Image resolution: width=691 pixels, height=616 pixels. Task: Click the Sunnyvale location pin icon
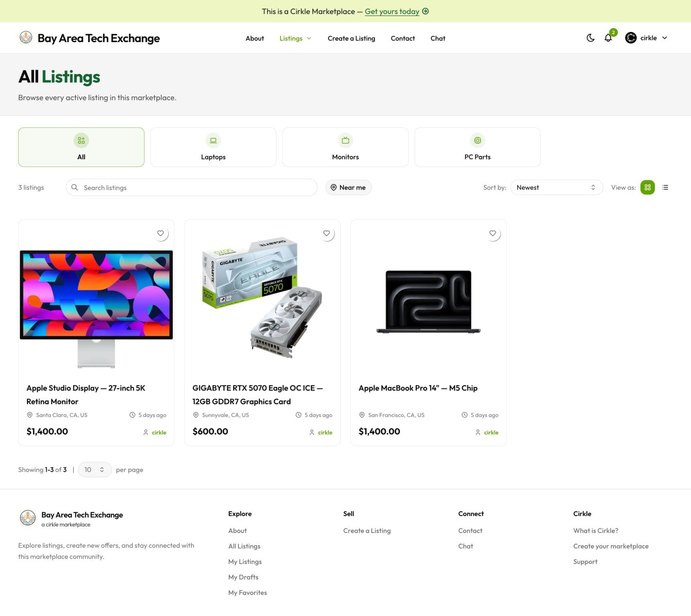196,415
